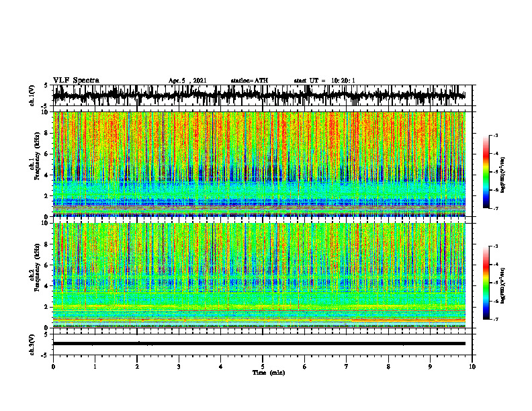
Task: Click the "start UT = 10:20:1" header text
Action: [x=324, y=81]
